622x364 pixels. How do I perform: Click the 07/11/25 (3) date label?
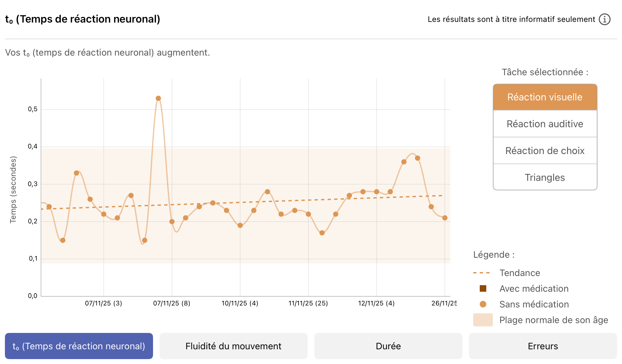point(103,303)
